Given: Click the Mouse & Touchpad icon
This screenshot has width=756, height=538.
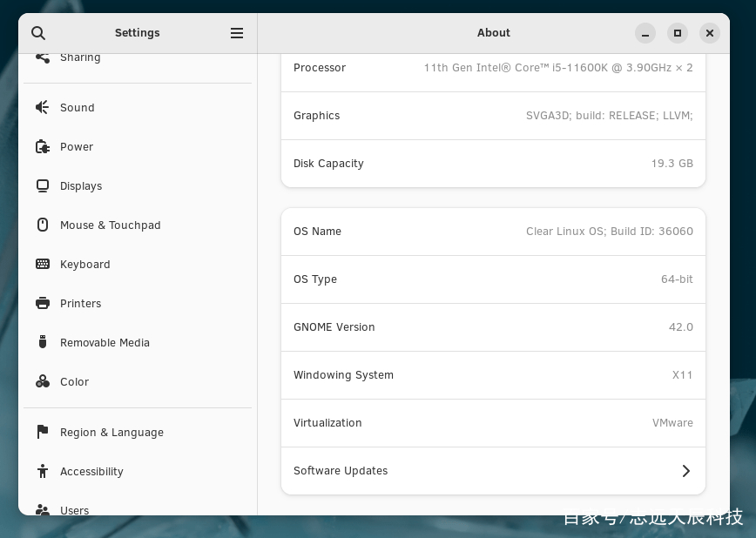Looking at the screenshot, I should coord(43,225).
